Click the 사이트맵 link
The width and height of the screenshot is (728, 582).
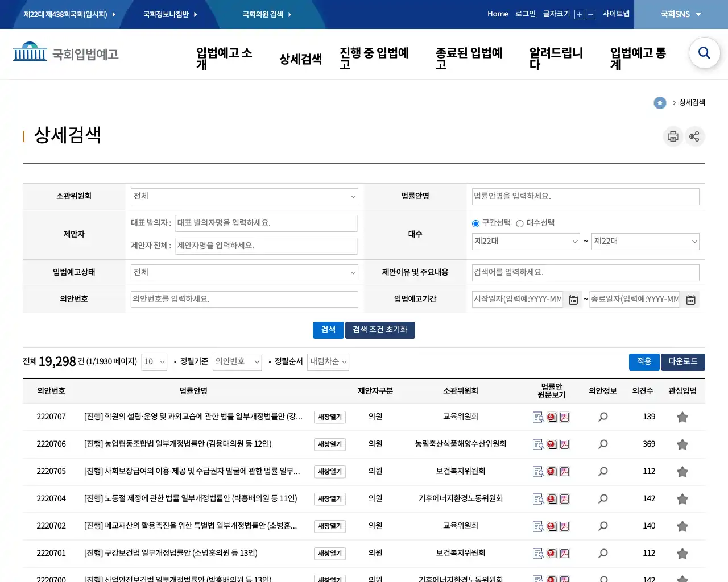pos(616,14)
